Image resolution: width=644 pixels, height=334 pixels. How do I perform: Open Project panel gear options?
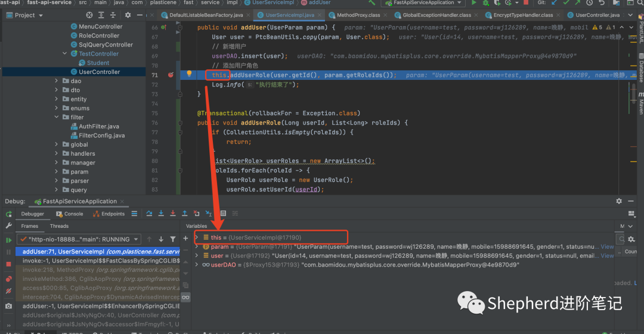[x=128, y=15]
